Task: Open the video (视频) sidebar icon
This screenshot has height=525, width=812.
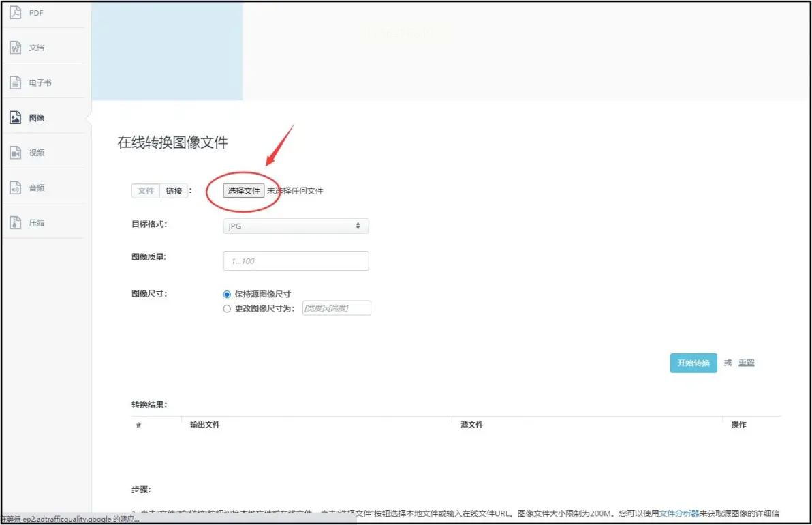Action: [16, 152]
